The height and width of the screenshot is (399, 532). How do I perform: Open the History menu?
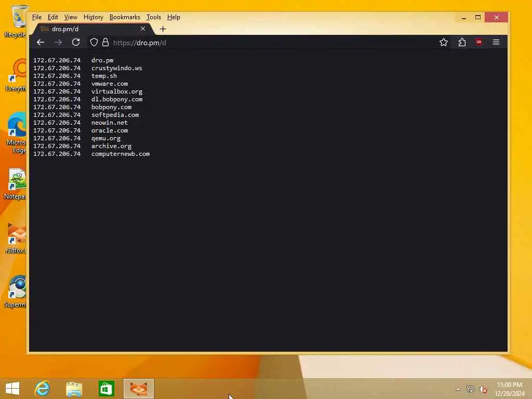pos(94,17)
